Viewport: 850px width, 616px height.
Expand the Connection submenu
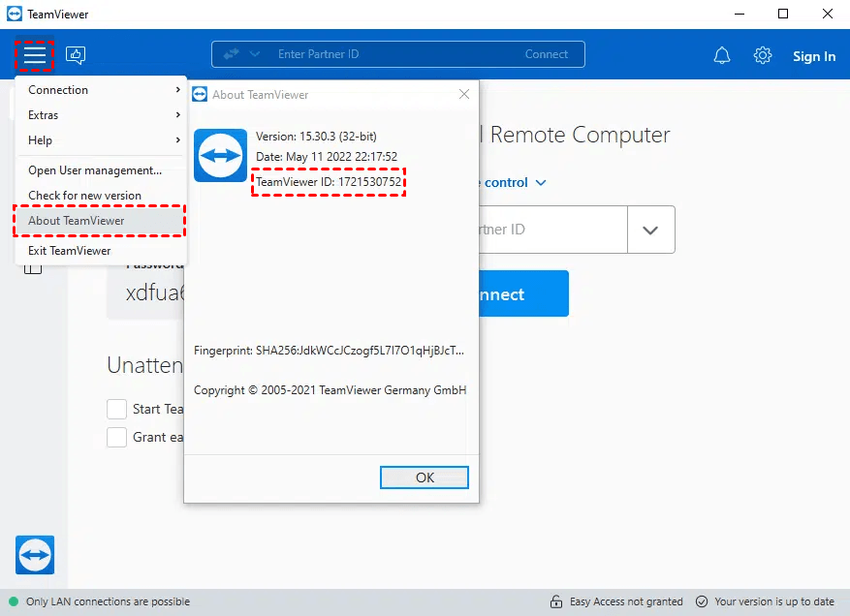[101, 90]
